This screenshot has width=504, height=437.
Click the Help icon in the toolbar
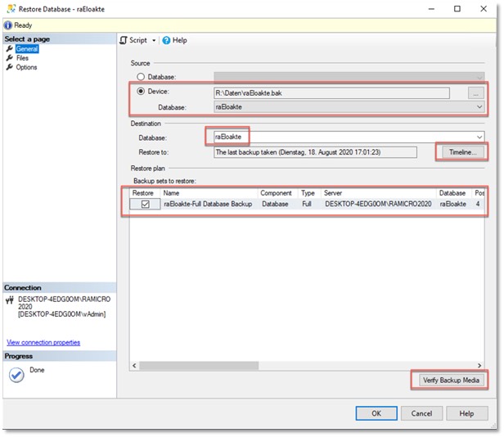pyautogui.click(x=166, y=41)
